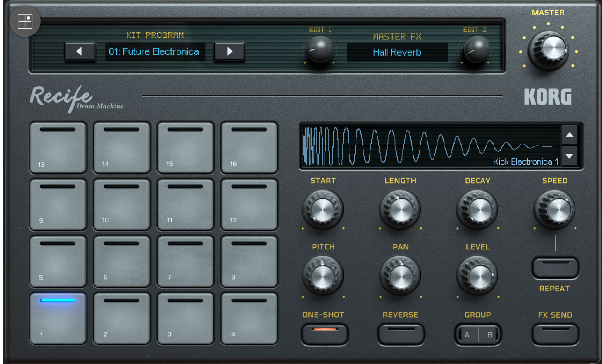
Task: Select previous sample with waveform up arrow
Action: [569, 135]
